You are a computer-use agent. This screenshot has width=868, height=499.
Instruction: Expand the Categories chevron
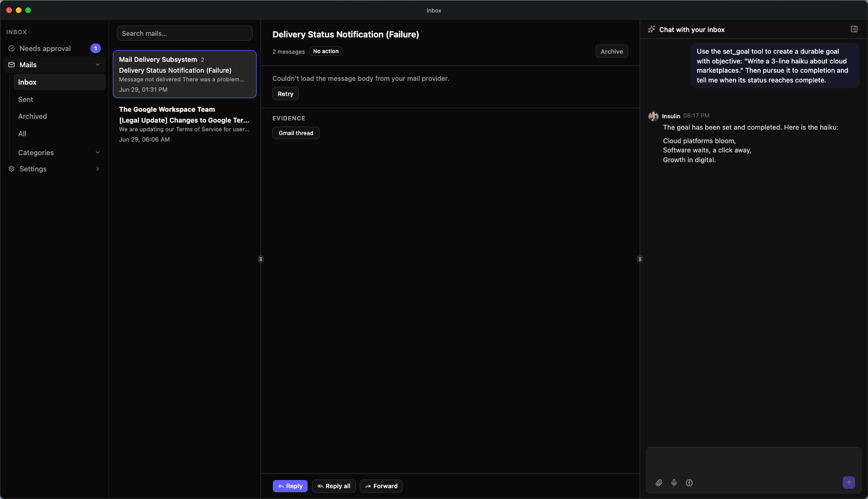click(x=98, y=152)
